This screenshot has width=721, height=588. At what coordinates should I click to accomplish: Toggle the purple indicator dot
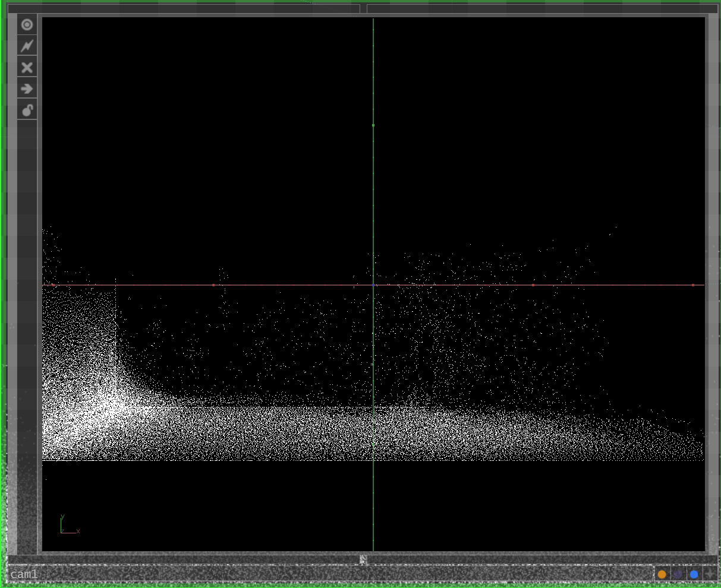(x=678, y=574)
